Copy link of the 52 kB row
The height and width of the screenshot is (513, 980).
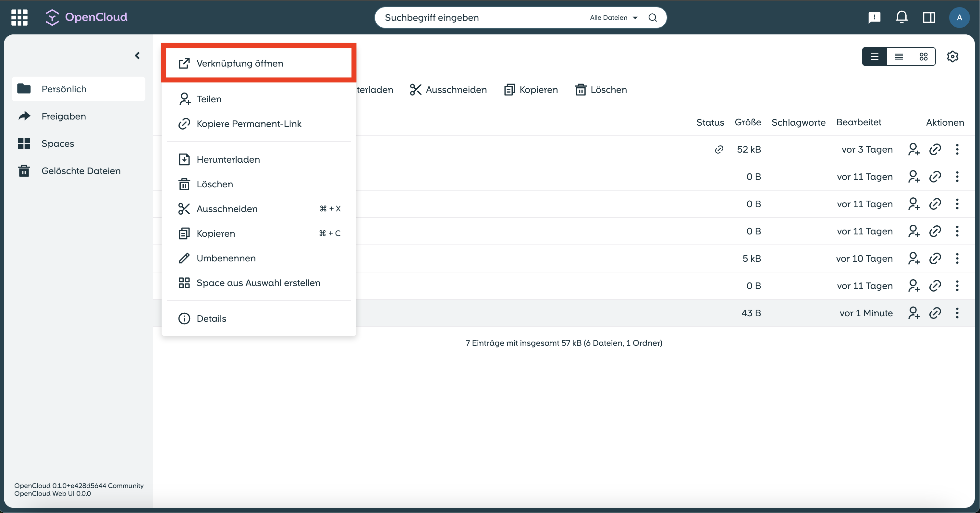point(935,150)
